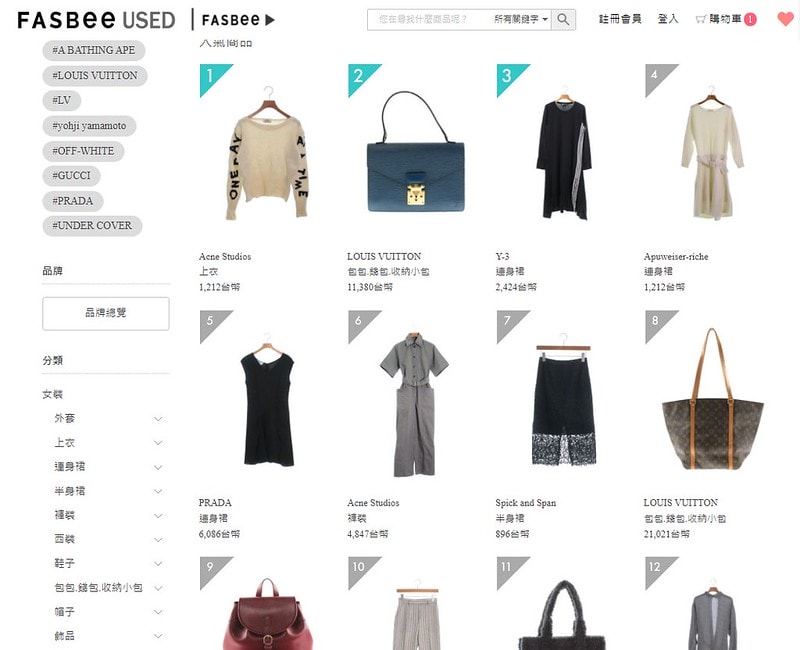800x650 pixels.
Task: Open the shopping cart
Action: point(726,19)
